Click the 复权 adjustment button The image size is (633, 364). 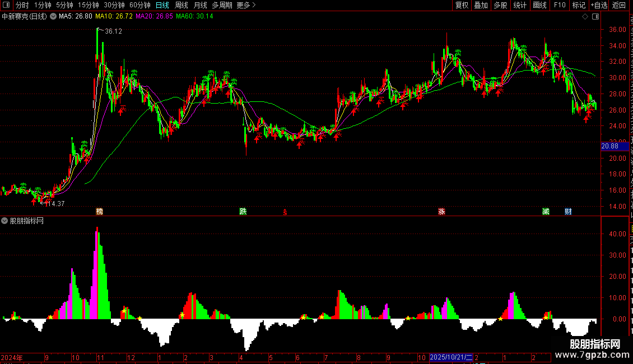point(462,5)
